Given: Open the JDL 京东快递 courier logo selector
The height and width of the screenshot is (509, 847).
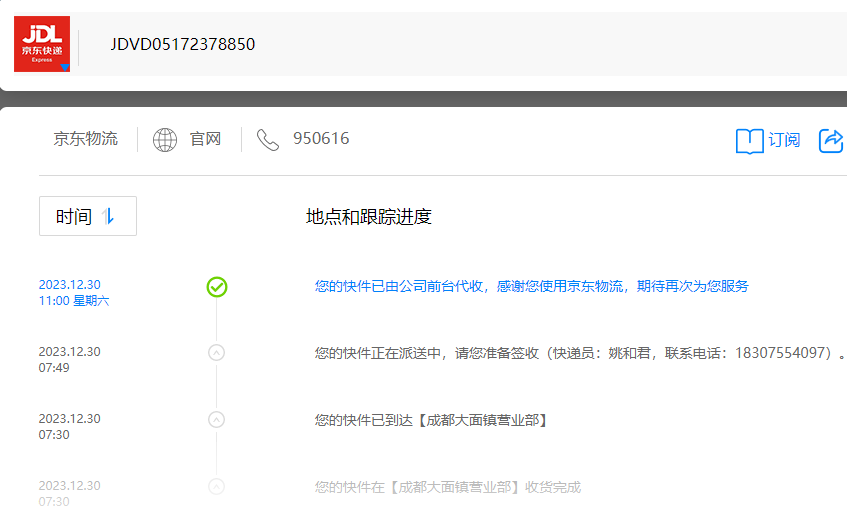Looking at the screenshot, I should click(42, 44).
